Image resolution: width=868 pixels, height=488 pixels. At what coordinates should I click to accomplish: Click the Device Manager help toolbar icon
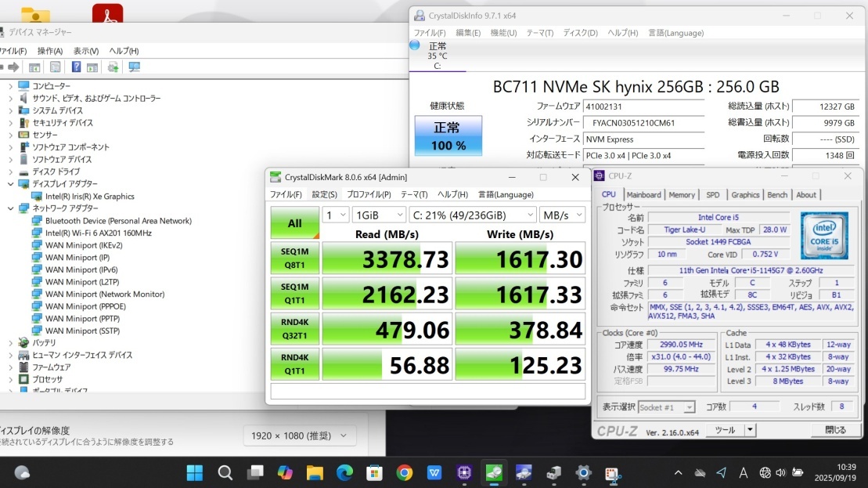pos(77,67)
